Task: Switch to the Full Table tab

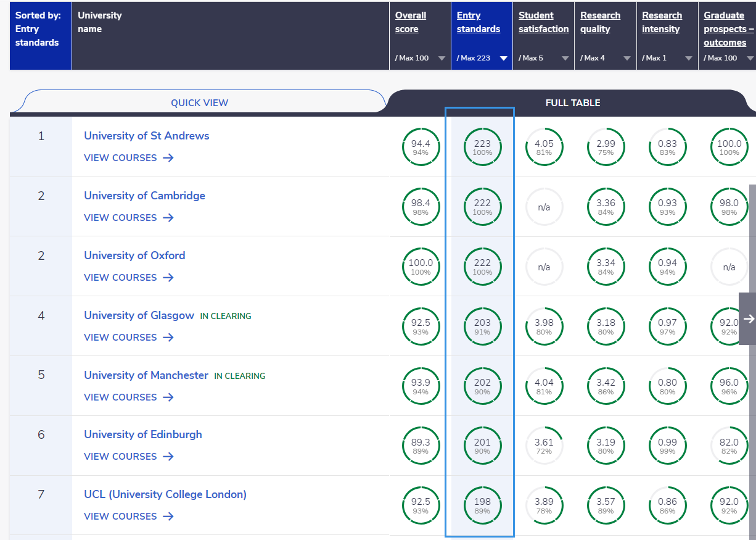Action: [572, 103]
